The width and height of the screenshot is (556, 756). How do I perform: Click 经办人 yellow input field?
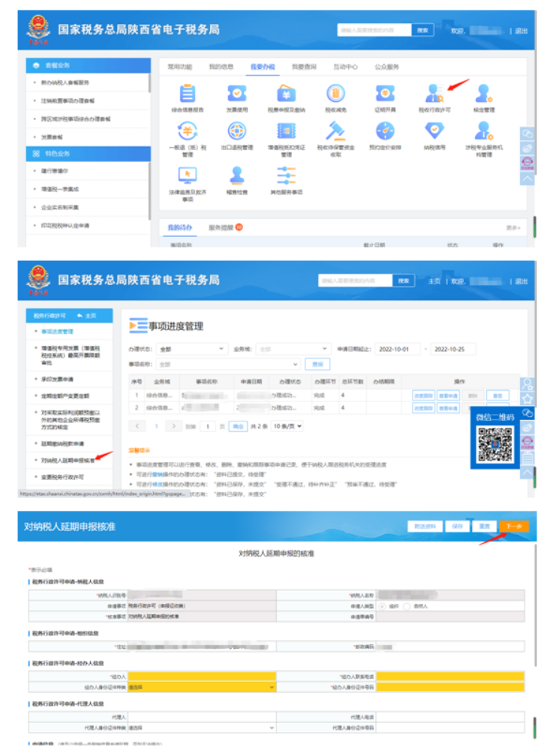pos(202,676)
